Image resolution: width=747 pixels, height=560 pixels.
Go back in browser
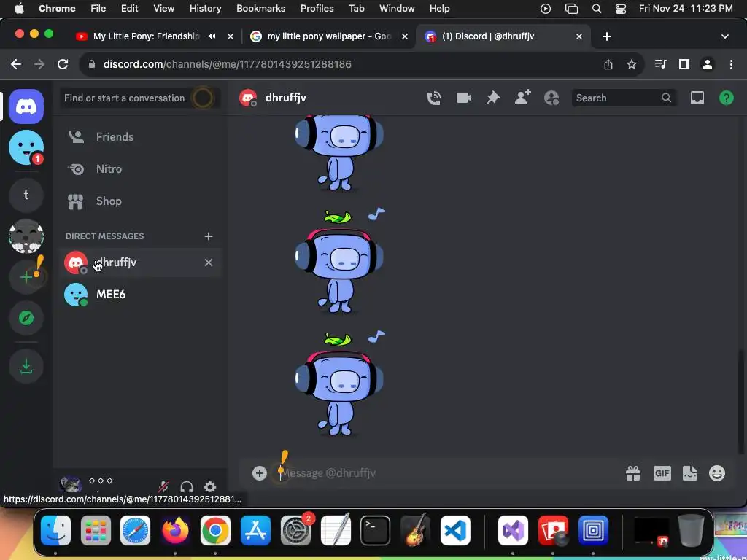point(16,64)
